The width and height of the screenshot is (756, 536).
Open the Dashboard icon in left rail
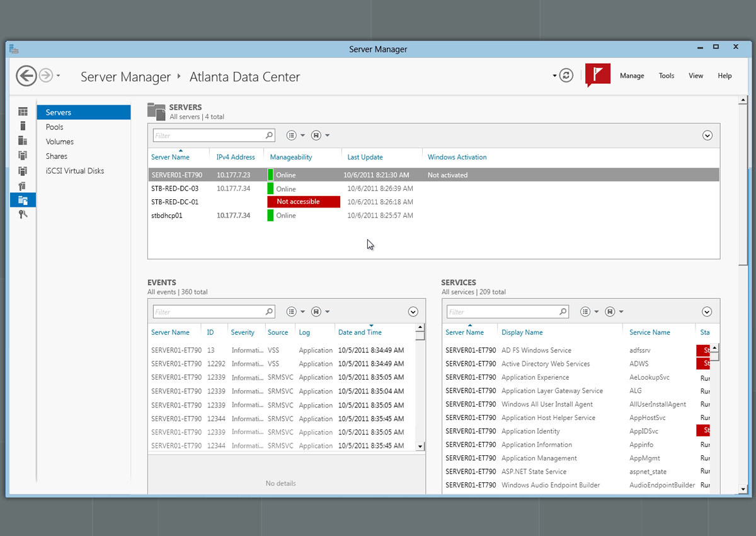(23, 112)
